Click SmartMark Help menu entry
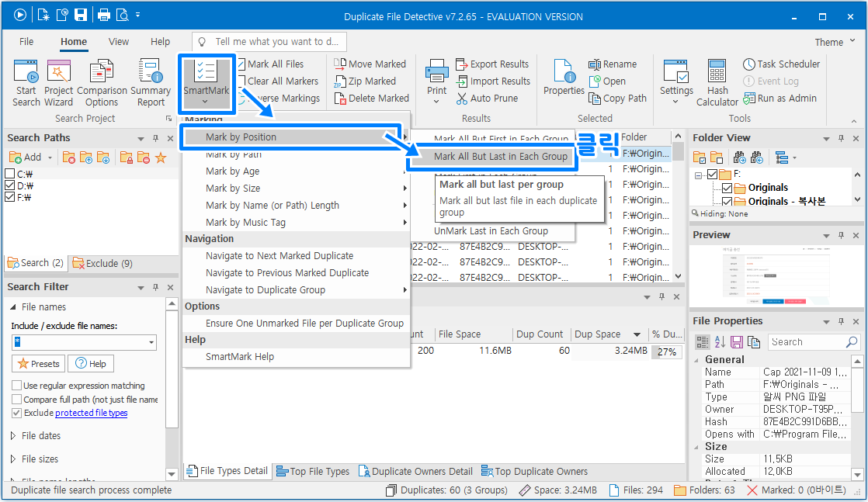The height and width of the screenshot is (502, 868). click(296, 356)
